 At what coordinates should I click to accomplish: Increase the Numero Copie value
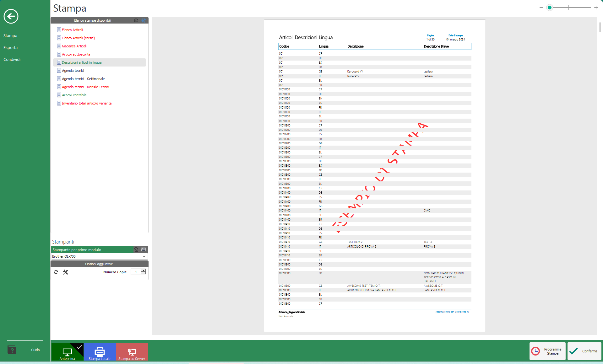143,270
